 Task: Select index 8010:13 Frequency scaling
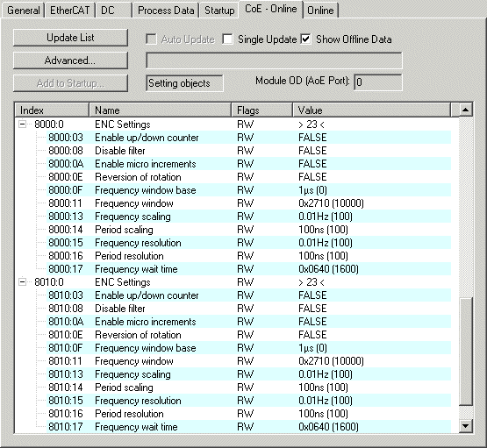pyautogui.click(x=233, y=374)
